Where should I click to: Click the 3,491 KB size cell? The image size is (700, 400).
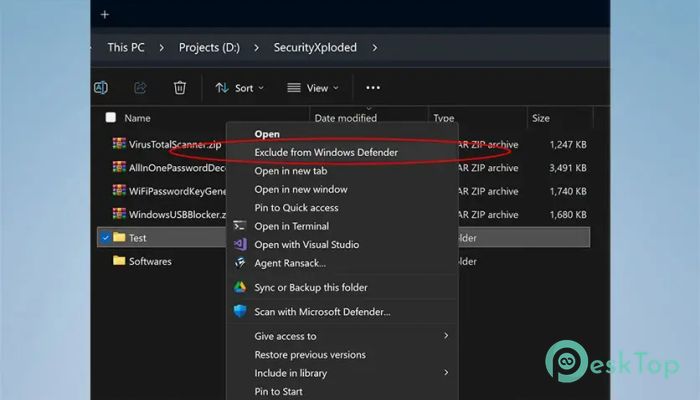pos(568,168)
